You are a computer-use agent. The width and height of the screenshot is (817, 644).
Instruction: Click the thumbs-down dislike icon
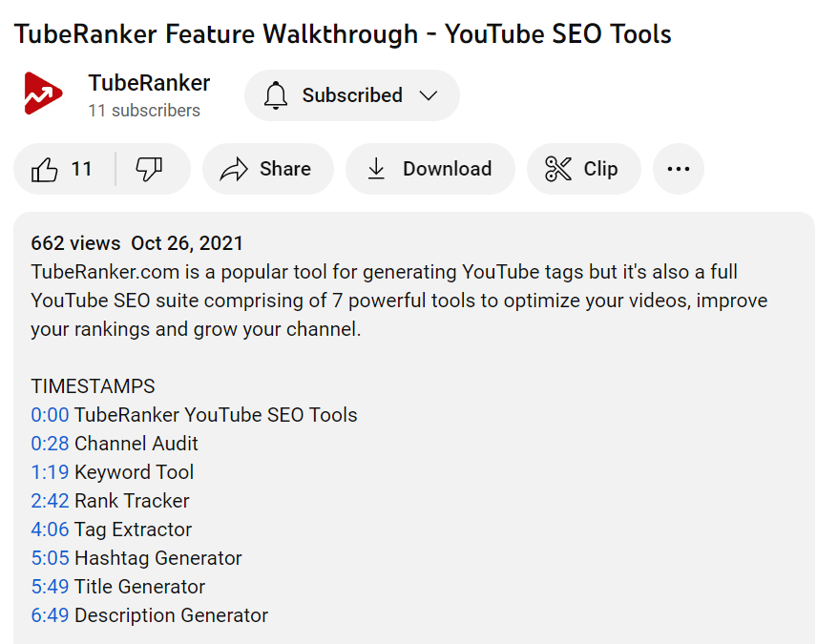point(149,169)
